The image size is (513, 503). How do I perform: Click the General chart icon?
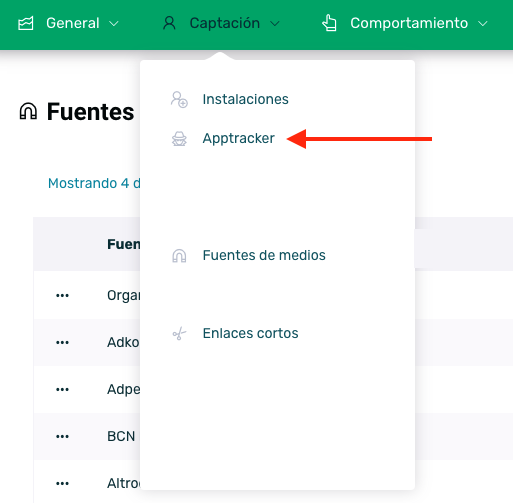click(x=26, y=23)
